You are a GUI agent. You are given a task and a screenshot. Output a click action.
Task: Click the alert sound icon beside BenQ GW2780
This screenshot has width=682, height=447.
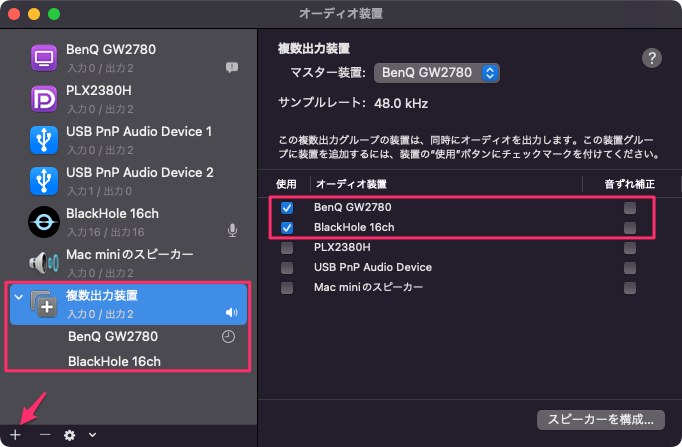pos(232,67)
